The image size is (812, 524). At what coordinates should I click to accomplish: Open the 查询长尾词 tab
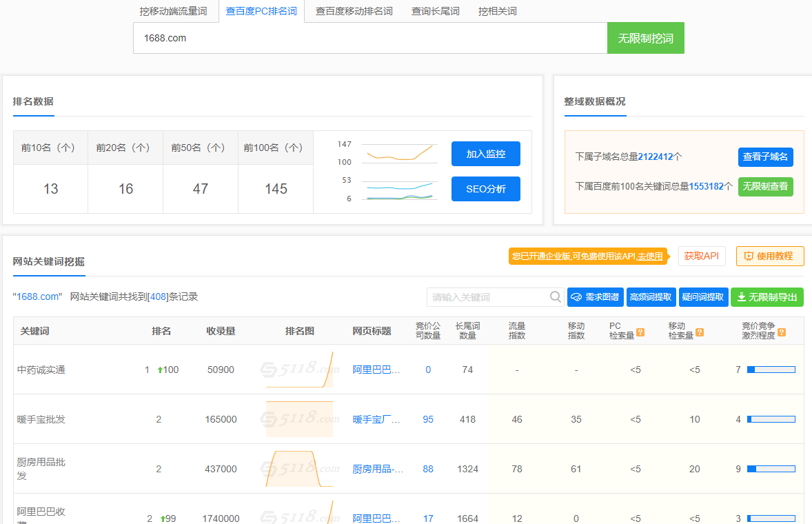(435, 11)
